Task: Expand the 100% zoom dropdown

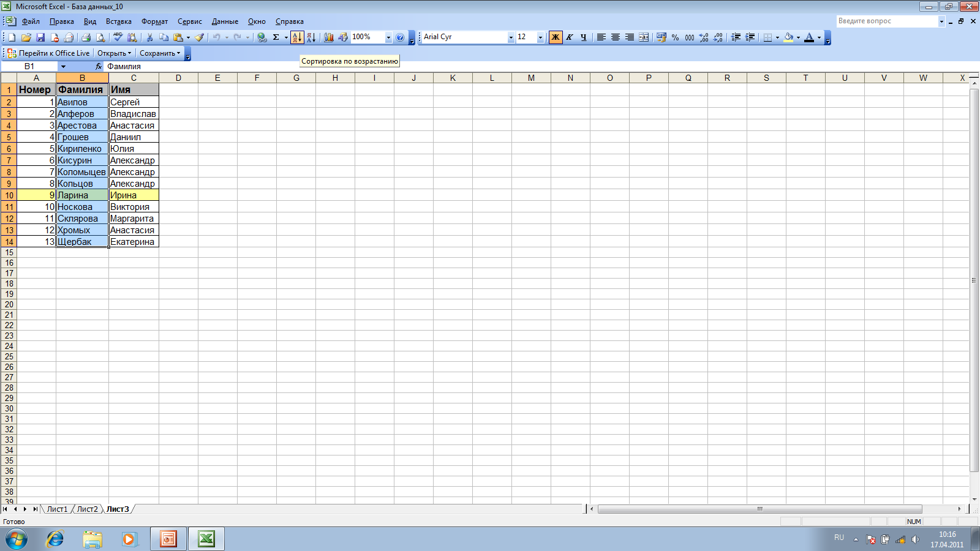Action: coord(388,37)
